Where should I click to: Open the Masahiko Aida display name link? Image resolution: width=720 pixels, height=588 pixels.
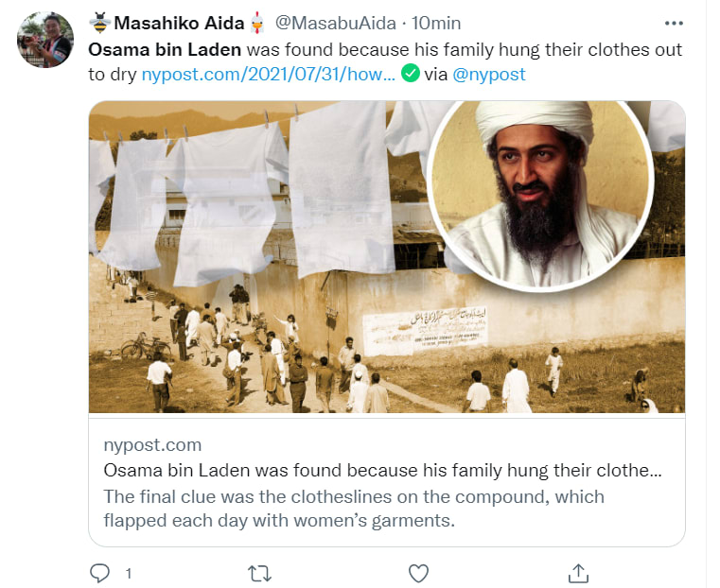(181, 23)
